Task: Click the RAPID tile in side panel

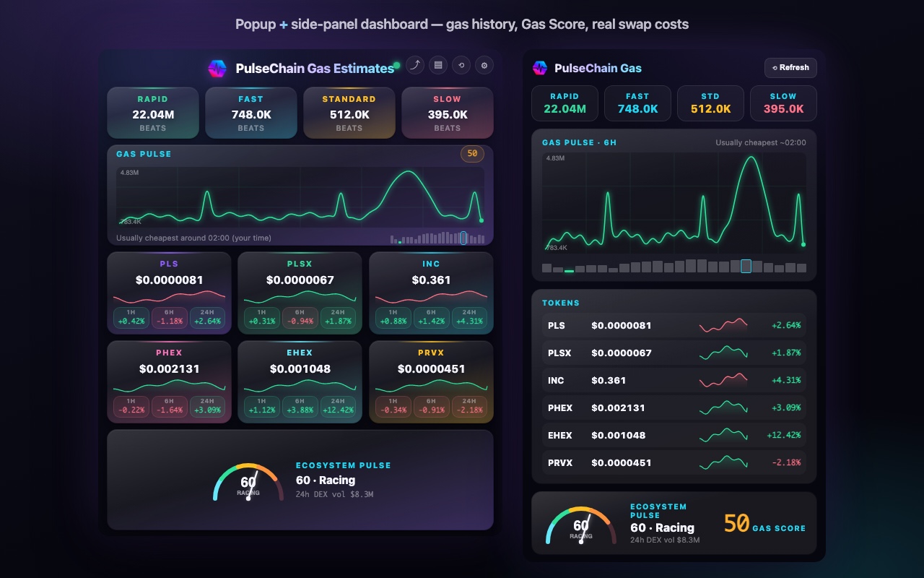Action: (x=565, y=103)
